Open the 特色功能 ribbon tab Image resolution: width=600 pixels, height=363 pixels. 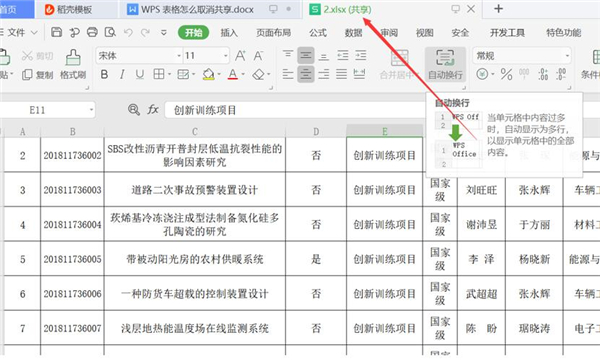(x=564, y=33)
